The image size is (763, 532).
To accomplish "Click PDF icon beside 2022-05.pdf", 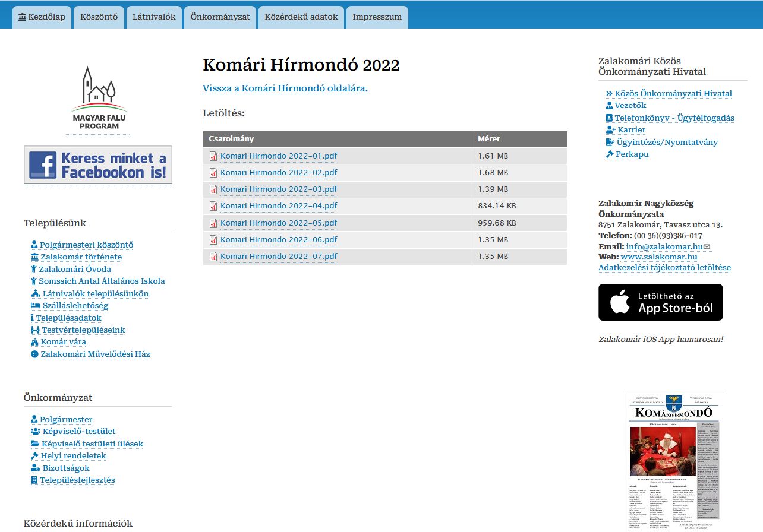I will [x=213, y=223].
